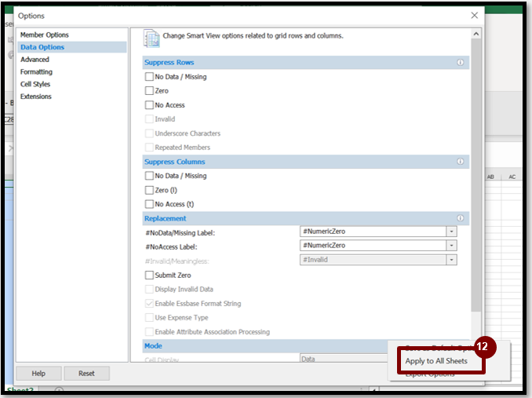Click Underscore Characters checkbox
The image size is (532, 398).
(x=149, y=133)
